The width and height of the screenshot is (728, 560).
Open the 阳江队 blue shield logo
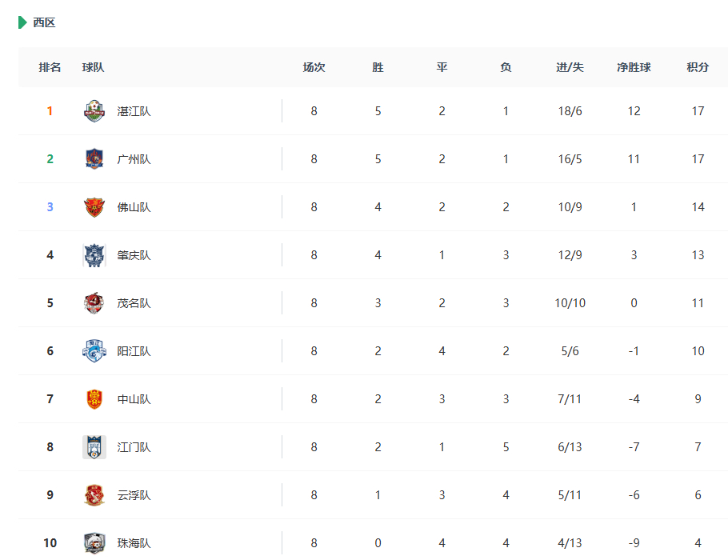[x=94, y=351]
